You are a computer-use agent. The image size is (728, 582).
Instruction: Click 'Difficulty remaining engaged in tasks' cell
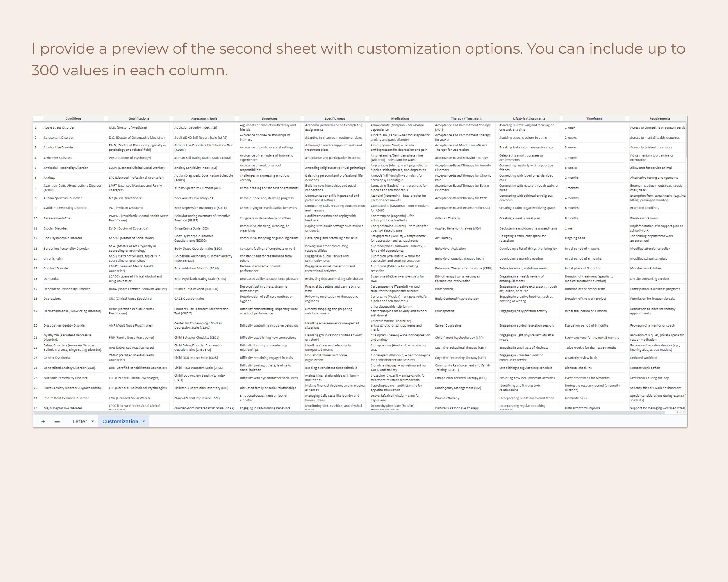(x=269, y=358)
